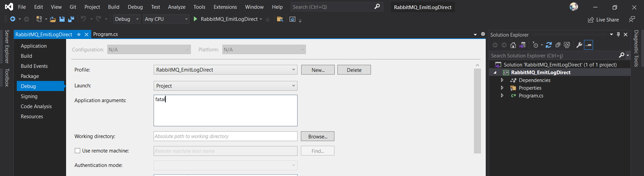This screenshot has width=644, height=176.
Task: Open the Launch dropdown showing Project
Action: 225,86
